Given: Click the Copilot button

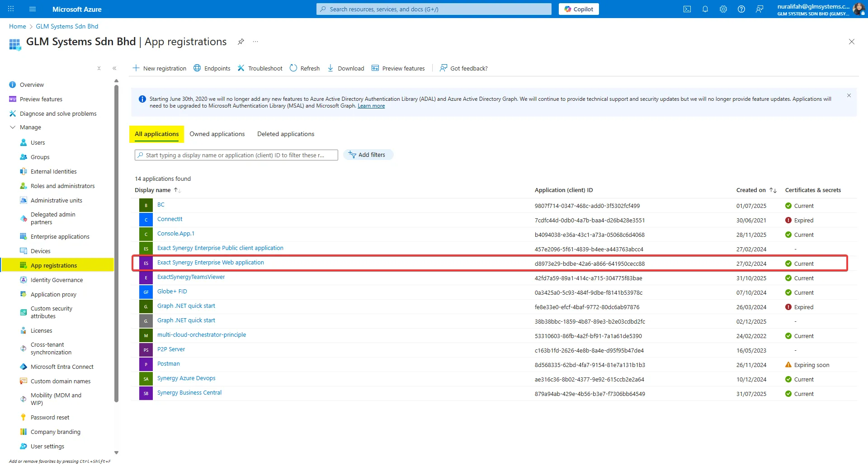Looking at the screenshot, I should tap(578, 9).
